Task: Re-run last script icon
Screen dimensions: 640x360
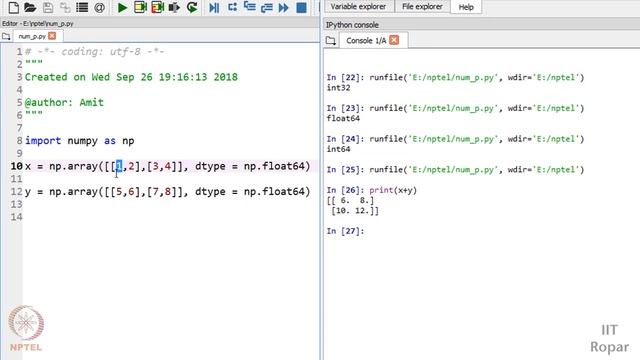Action: (x=192, y=7)
